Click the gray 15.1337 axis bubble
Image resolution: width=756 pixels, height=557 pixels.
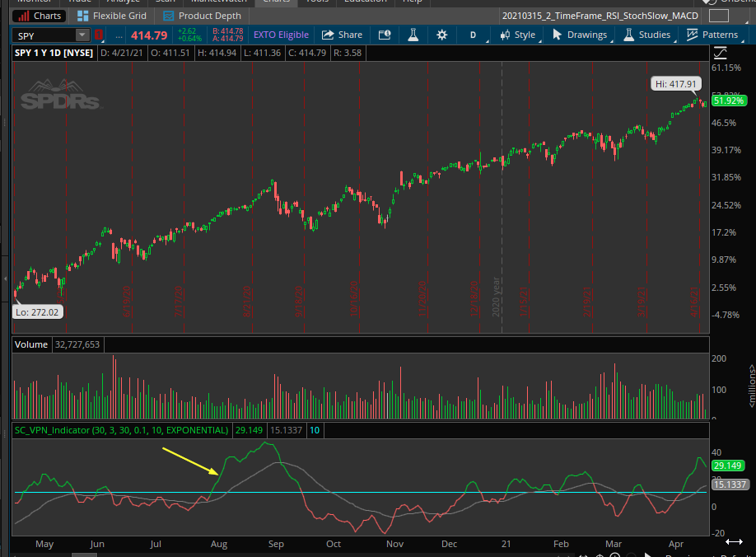coord(730,484)
